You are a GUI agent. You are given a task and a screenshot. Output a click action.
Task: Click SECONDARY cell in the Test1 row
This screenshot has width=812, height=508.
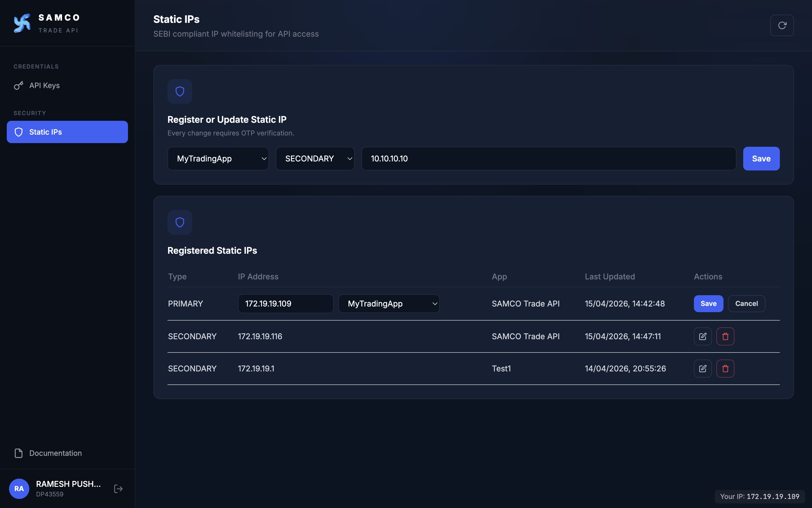[192, 369]
